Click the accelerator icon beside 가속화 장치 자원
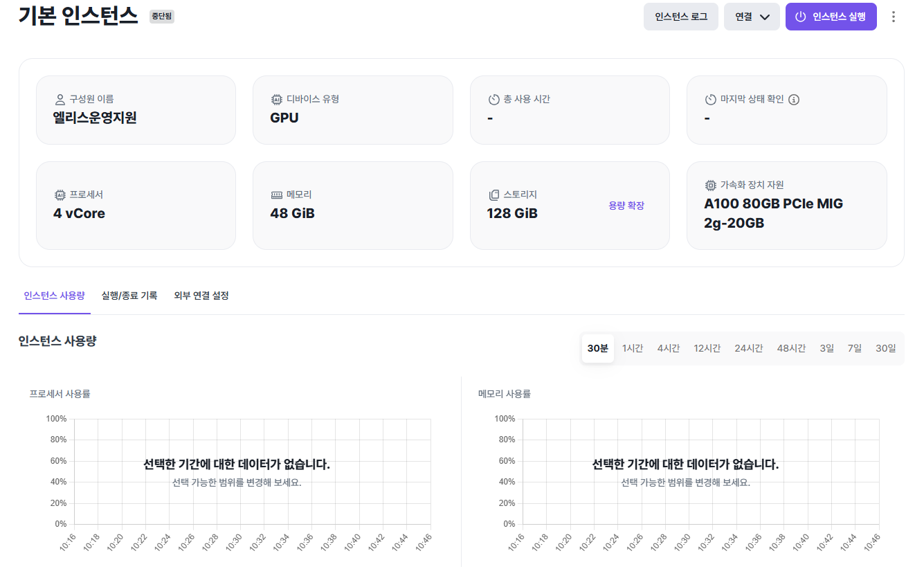The width and height of the screenshot is (924, 569). pos(710,186)
